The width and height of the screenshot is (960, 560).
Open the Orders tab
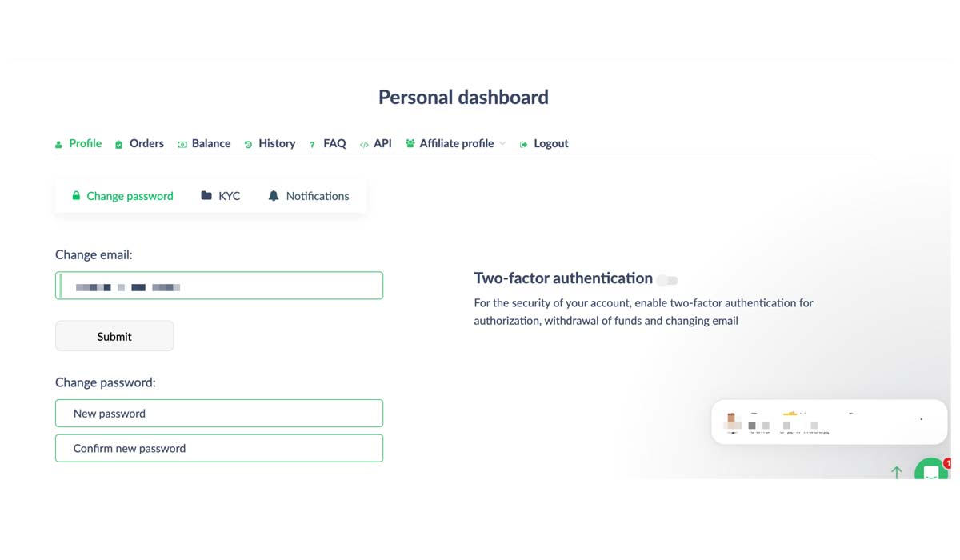(146, 144)
